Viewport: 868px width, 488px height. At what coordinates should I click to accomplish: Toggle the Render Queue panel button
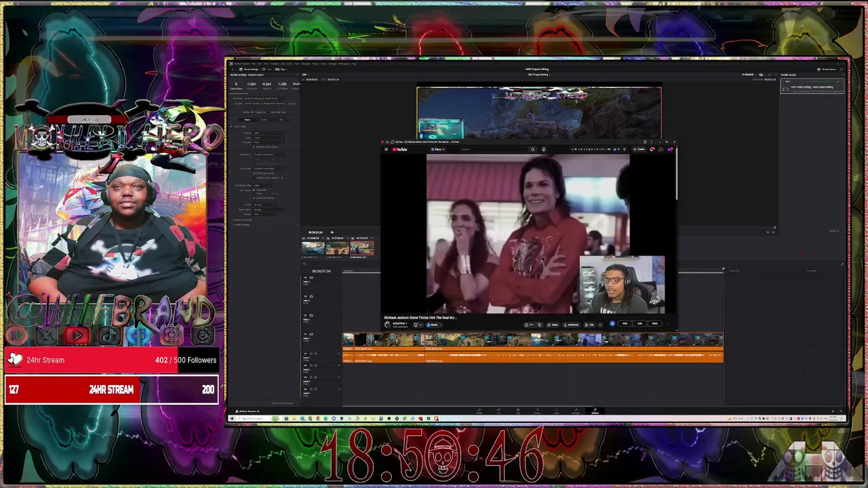(x=827, y=70)
